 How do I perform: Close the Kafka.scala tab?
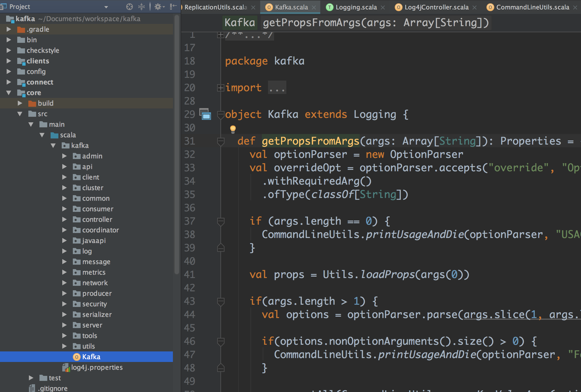(314, 8)
